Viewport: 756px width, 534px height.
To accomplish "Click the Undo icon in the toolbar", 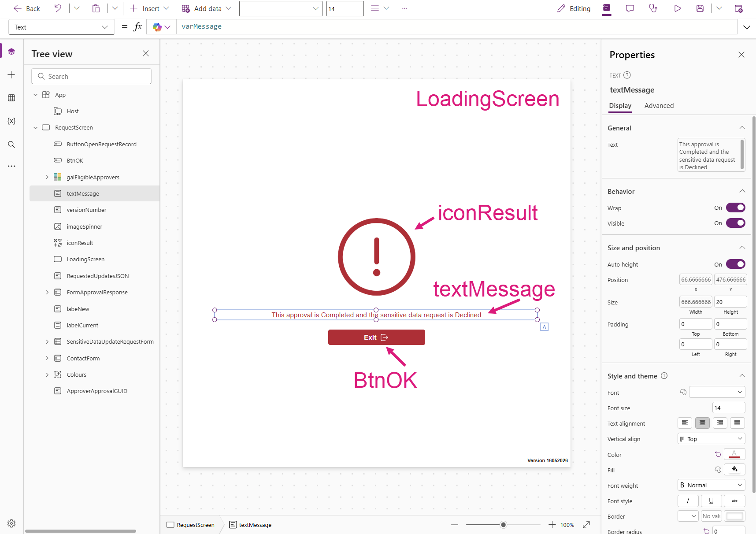I will (58, 8).
